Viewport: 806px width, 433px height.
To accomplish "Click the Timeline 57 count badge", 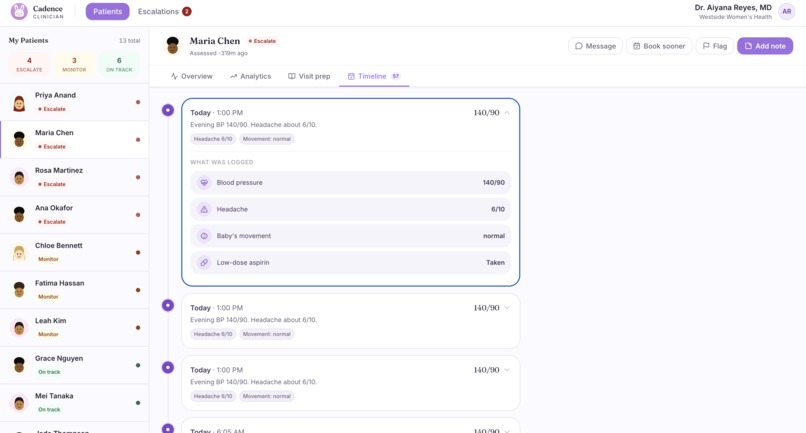I will pos(395,76).
